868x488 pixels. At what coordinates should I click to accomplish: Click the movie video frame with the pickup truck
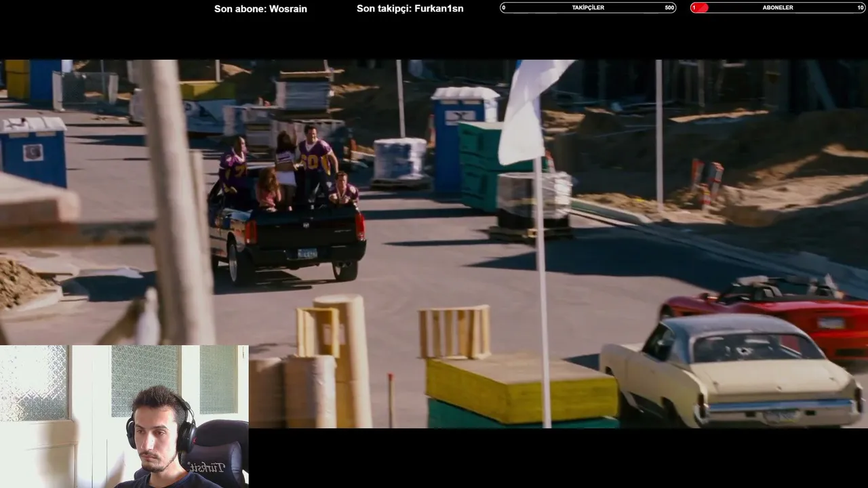tap(434, 243)
